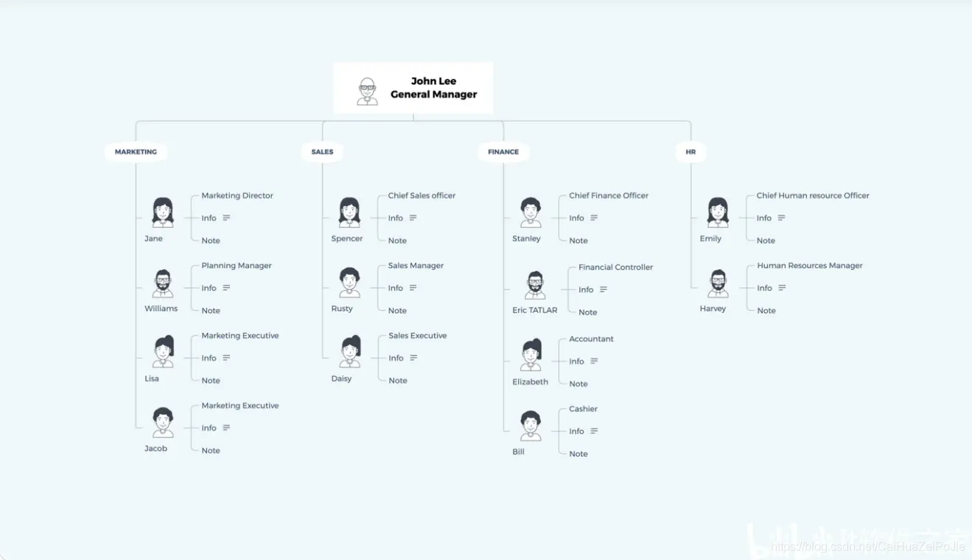Image resolution: width=972 pixels, height=560 pixels.
Task: Click the name label Stanley
Action: [526, 239]
